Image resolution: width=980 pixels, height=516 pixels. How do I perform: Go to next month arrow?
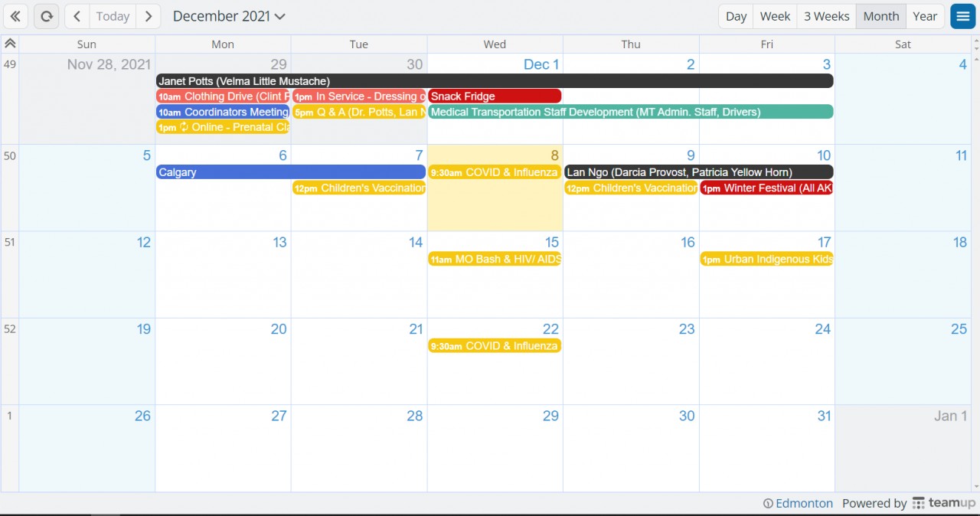pyautogui.click(x=149, y=16)
